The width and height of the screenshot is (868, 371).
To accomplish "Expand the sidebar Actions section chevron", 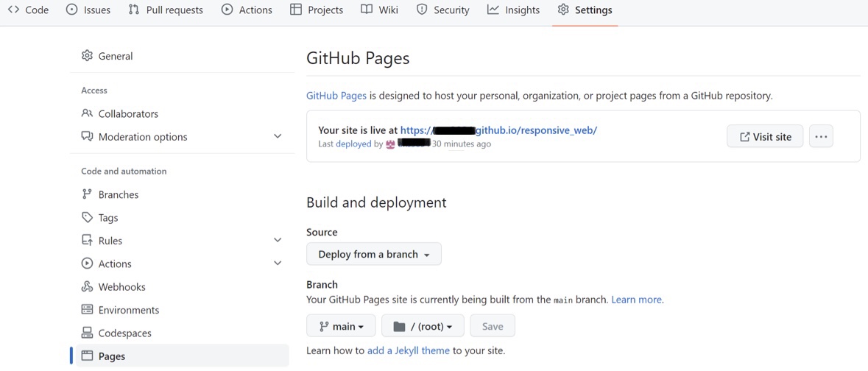I will 278,264.
